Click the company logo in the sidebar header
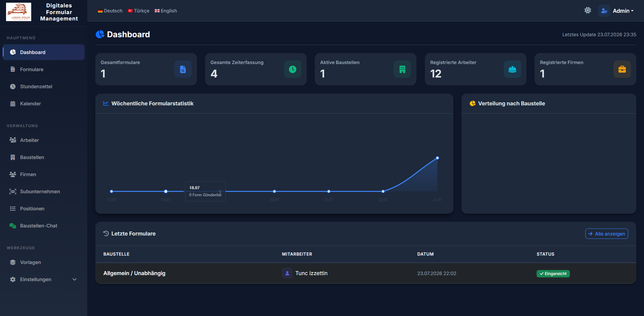Viewport: 644px width, 316px height. 19,12
